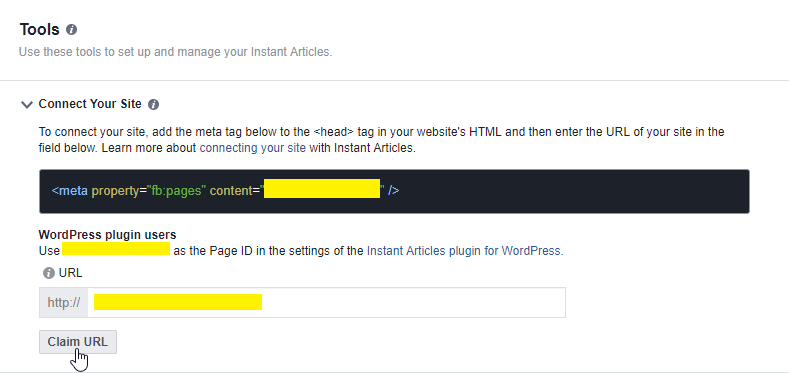The width and height of the screenshot is (791, 373).
Task: Click the 'Use these tools' subtitle text
Action: (x=176, y=51)
